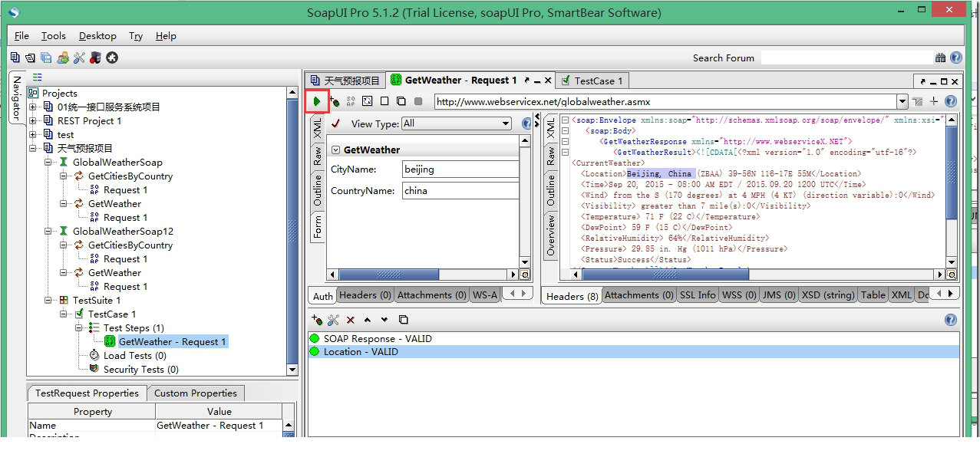Screen dimensions: 980x454
Task: Click the SOAP default request icon in the request toolbar
Action: coord(351,101)
